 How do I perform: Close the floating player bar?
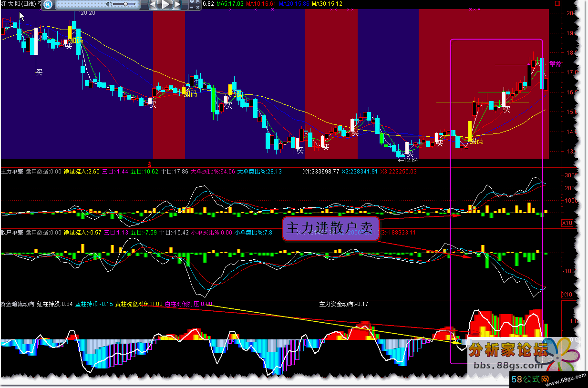197,7
